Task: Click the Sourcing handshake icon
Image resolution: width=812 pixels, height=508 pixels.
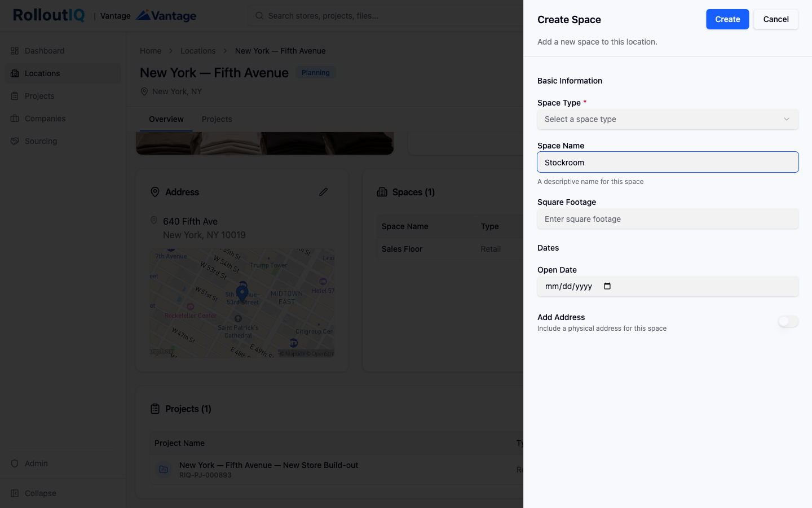Action: click(x=15, y=141)
